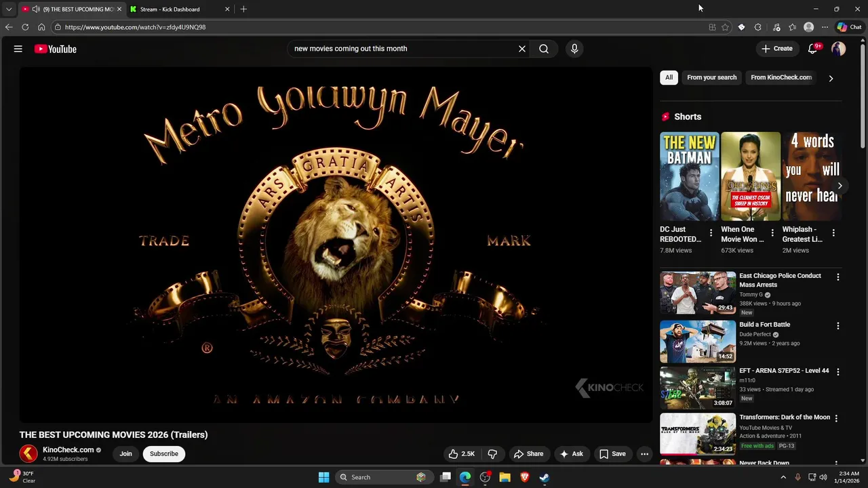Open the browser home page
Viewport: 868px width, 488px height.
pyautogui.click(x=41, y=27)
